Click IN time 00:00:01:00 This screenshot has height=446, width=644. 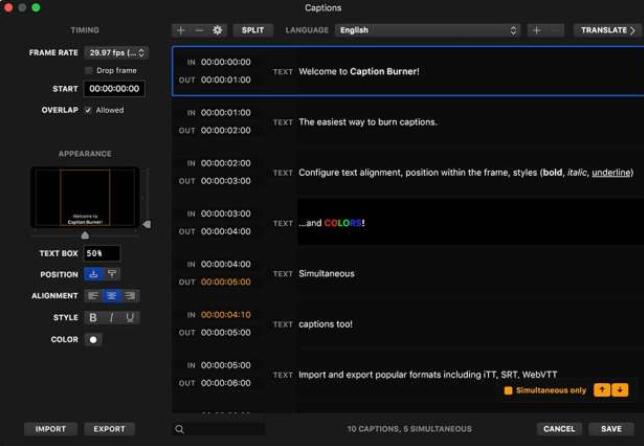coord(226,113)
